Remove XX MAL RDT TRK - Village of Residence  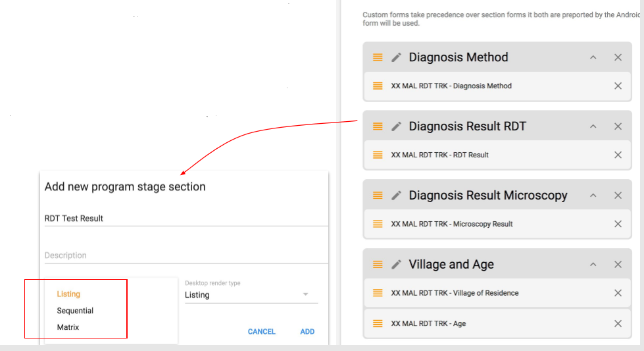tap(618, 293)
